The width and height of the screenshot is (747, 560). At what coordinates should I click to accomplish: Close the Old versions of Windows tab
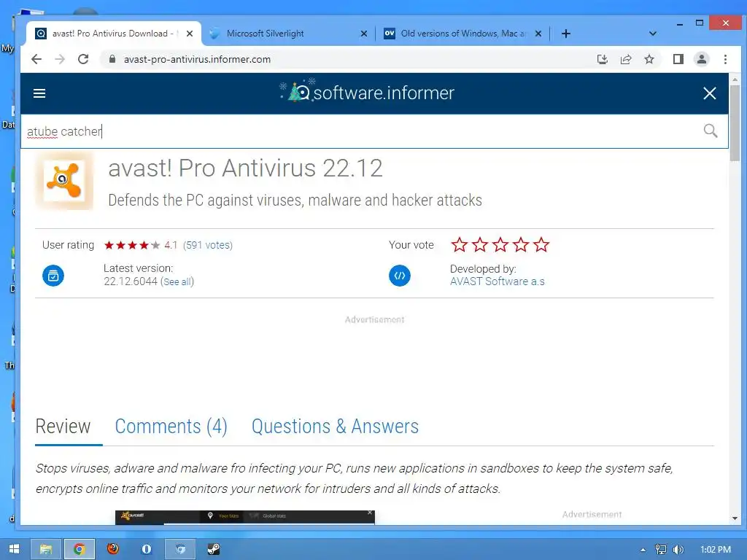[x=538, y=34]
